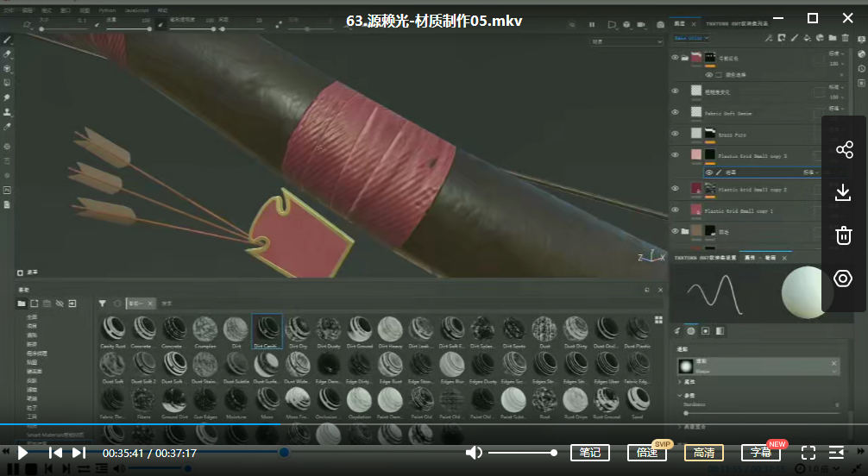
Task: Open the 字幕 subtitles options
Action: pyautogui.click(x=760, y=453)
